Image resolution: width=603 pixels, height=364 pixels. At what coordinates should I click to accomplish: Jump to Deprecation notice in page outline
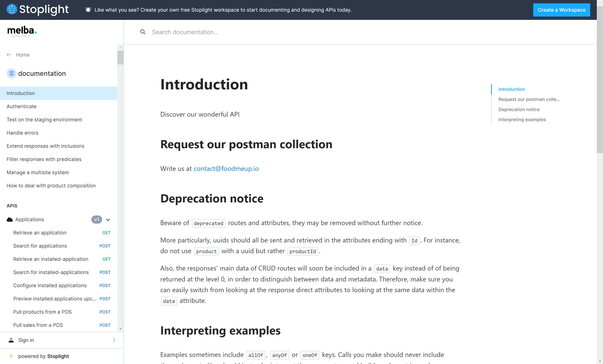pos(519,109)
